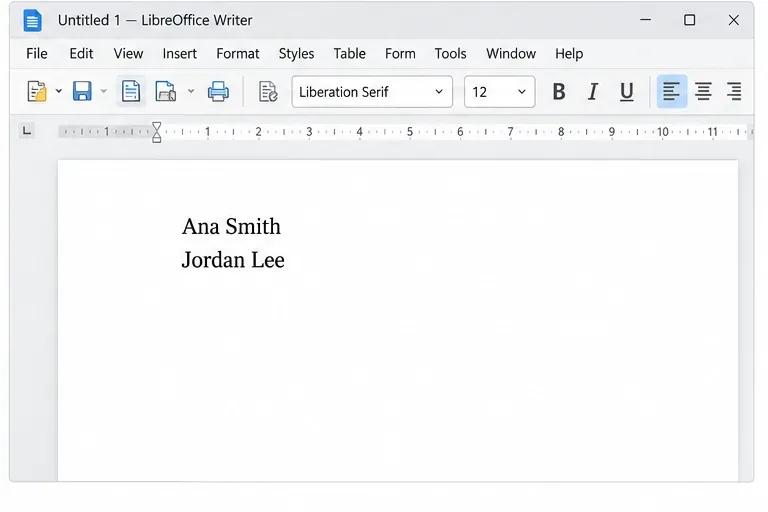Click the highlighted page icon left of Print Preview

click(x=131, y=92)
